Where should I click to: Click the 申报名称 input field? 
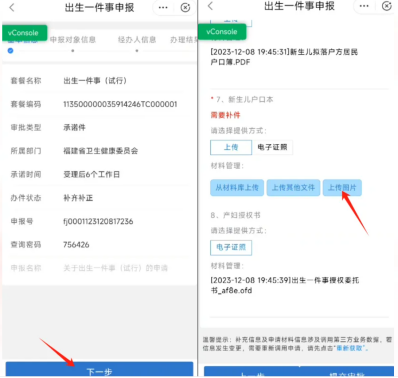(x=116, y=268)
